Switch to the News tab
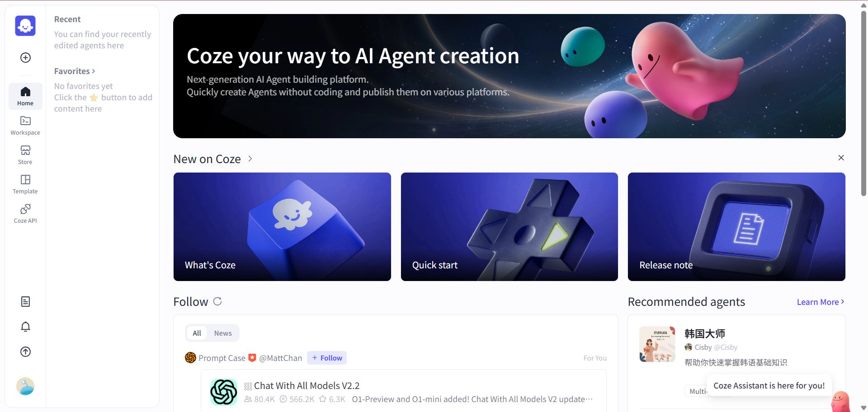This screenshot has width=868, height=412. [223, 333]
